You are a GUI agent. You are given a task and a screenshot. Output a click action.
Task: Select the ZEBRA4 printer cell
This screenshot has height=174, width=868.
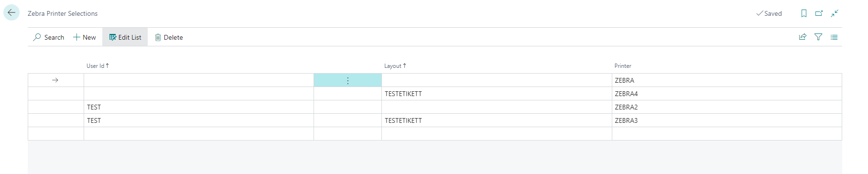pos(727,94)
